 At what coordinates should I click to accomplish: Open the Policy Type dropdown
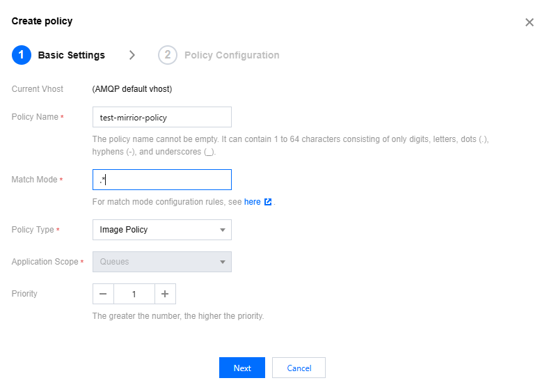coord(161,230)
